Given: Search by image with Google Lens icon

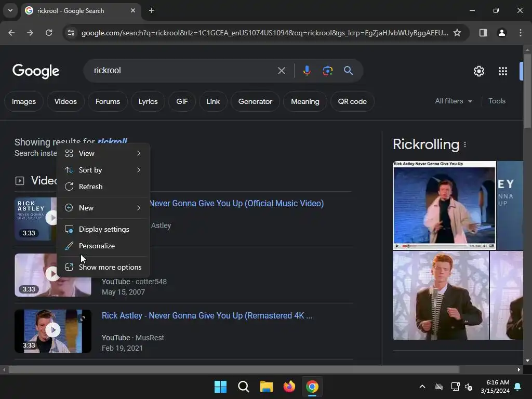Looking at the screenshot, I should point(327,71).
